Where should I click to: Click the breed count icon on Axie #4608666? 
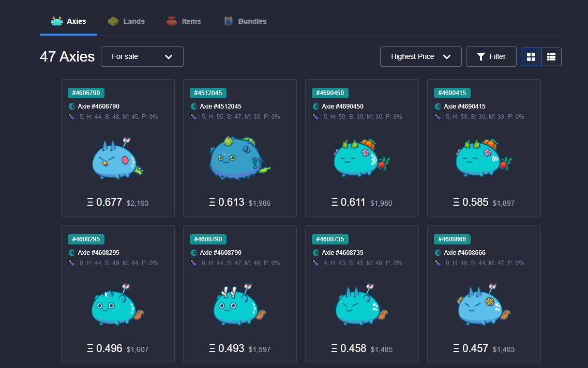point(438,263)
